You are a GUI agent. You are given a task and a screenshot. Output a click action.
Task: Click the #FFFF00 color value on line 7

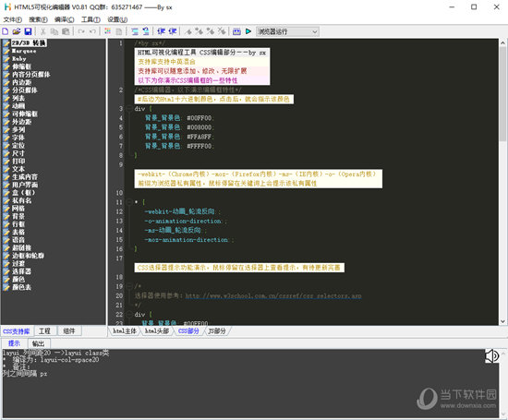pos(200,147)
